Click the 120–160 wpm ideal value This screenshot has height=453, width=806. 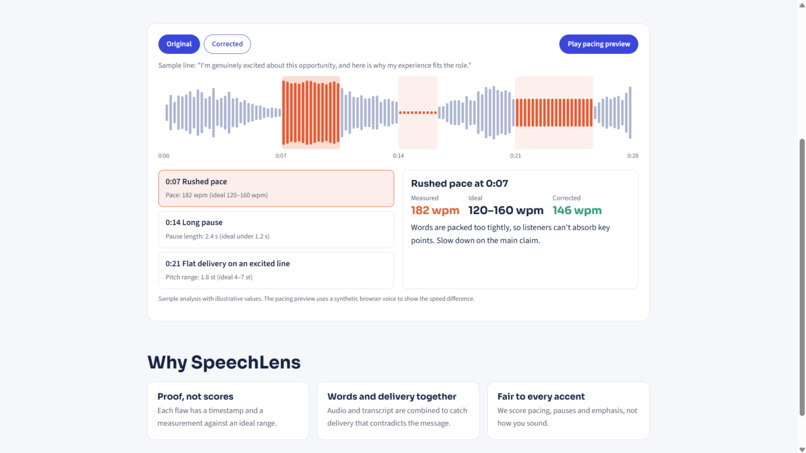pos(506,210)
